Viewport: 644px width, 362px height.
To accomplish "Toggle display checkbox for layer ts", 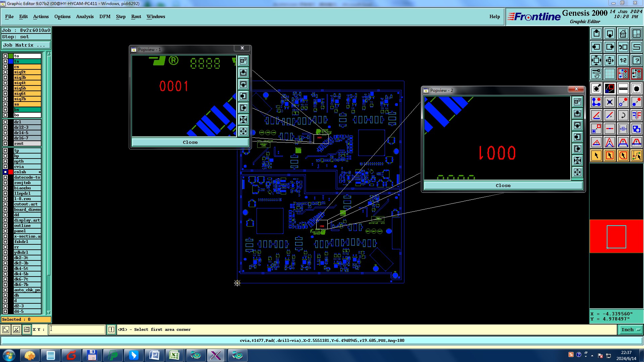I will (5, 61).
